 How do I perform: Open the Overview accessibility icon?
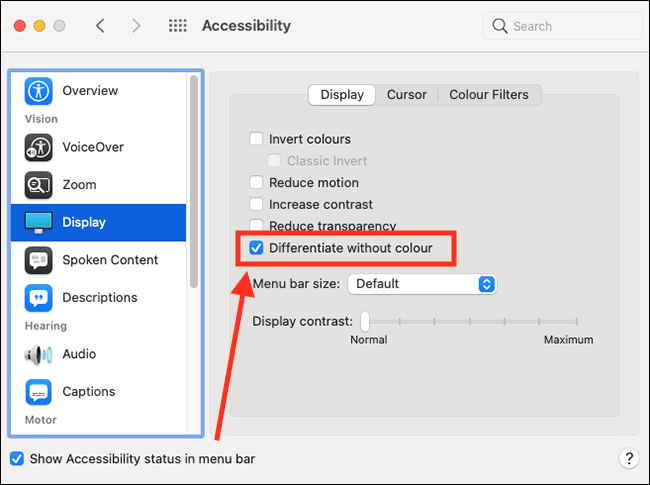(39, 91)
